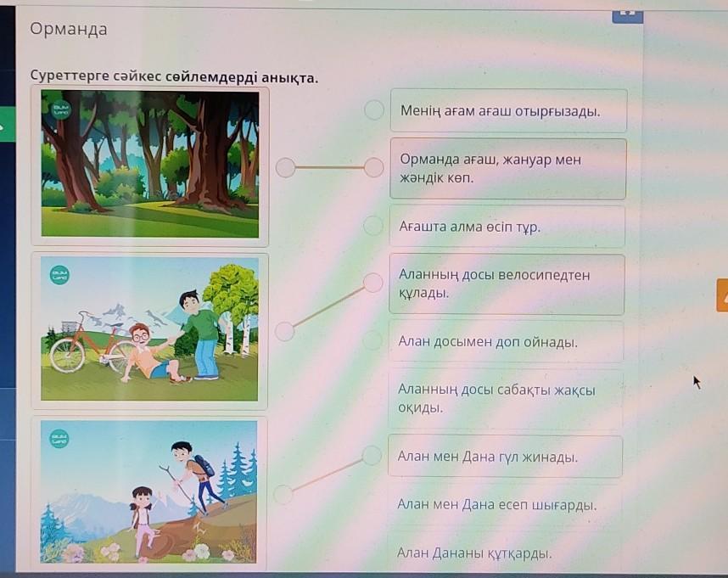Click connector circle beside 'Ағашта алма өсіп тұр'
The height and width of the screenshot is (578, 728).
[x=372, y=226]
